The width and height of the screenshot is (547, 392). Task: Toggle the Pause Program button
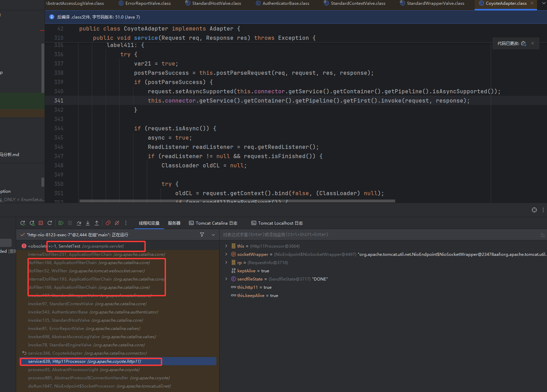(x=70, y=223)
